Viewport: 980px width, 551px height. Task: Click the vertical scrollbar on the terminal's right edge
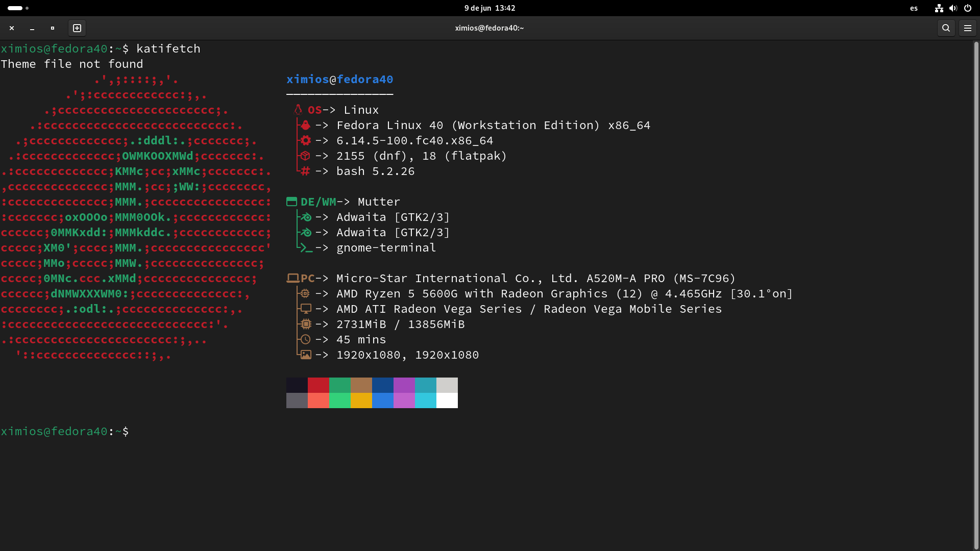pyautogui.click(x=976, y=293)
